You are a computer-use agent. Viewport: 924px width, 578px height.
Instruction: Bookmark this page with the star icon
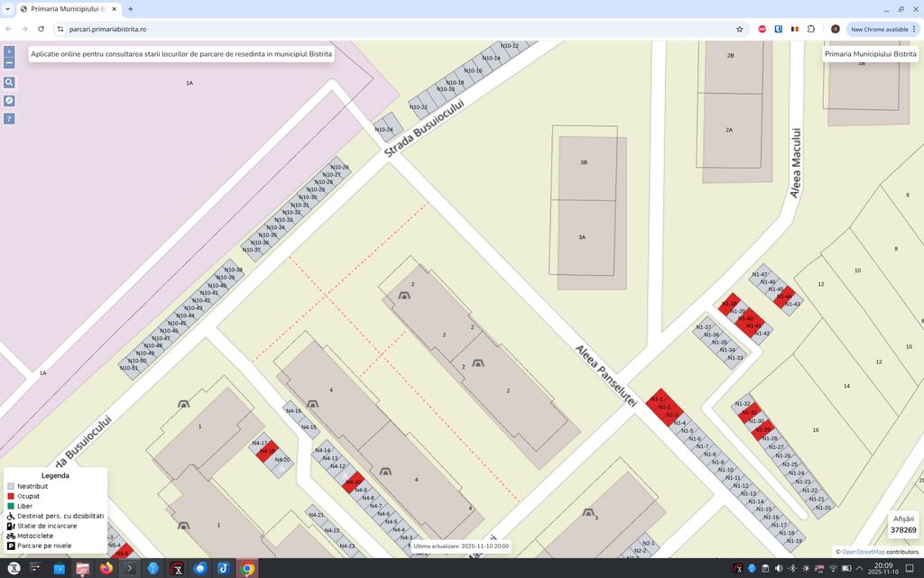[x=739, y=29]
